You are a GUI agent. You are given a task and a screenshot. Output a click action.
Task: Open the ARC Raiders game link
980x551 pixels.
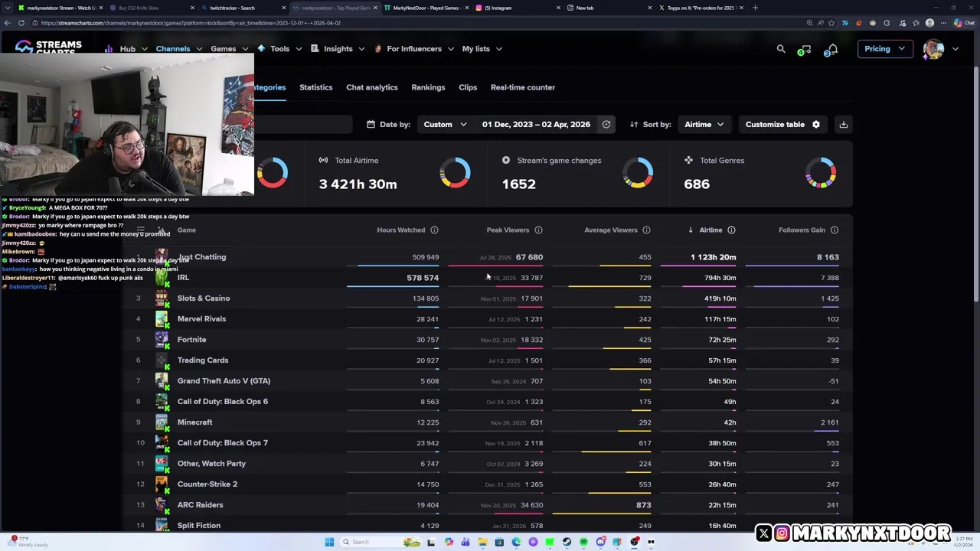(201, 505)
